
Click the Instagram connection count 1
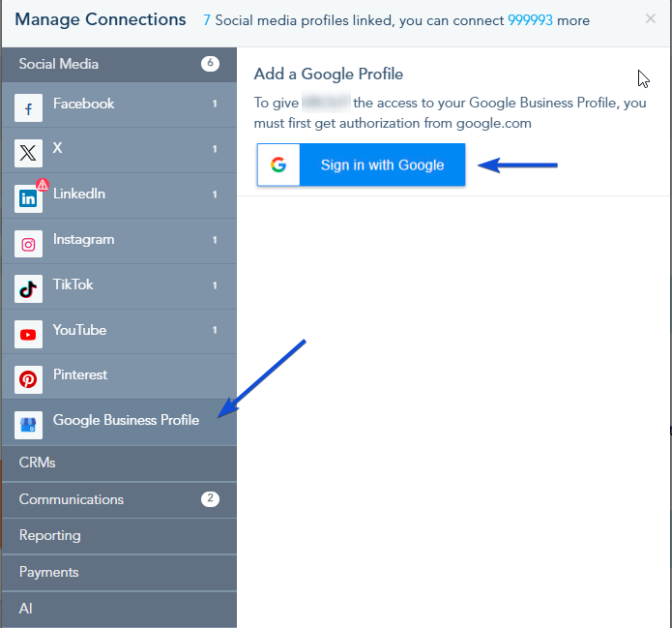coord(215,240)
